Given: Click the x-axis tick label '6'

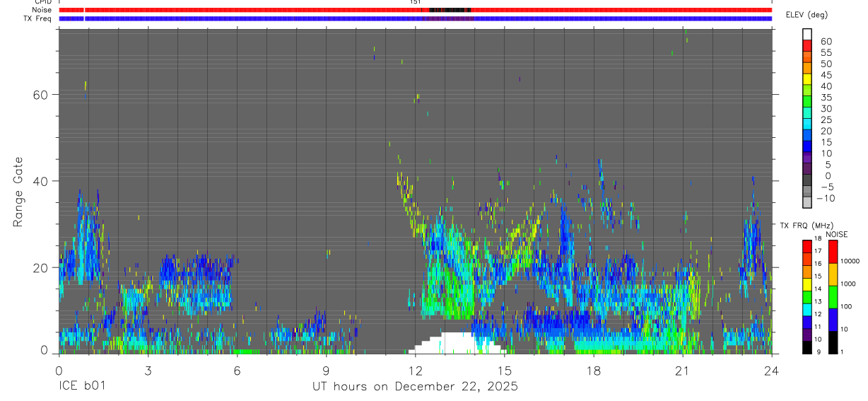Looking at the screenshot, I should click(237, 371).
